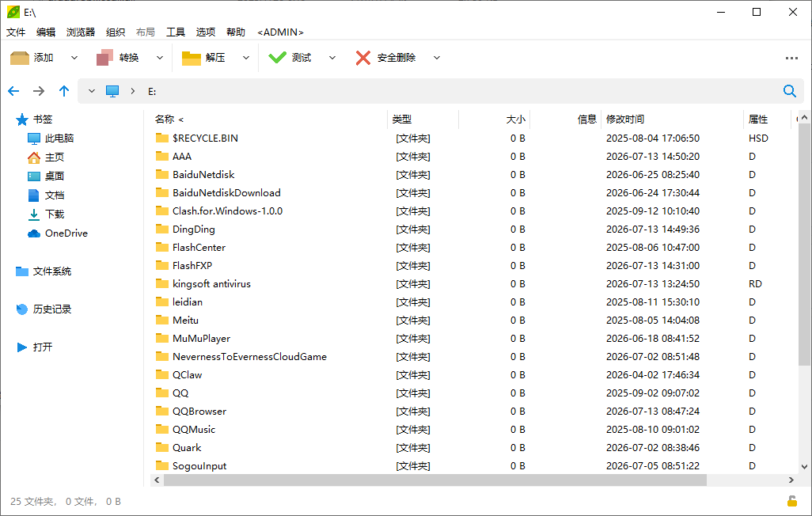
Task: Click the $RECYCLE.BIN folder icon
Action: (162, 138)
